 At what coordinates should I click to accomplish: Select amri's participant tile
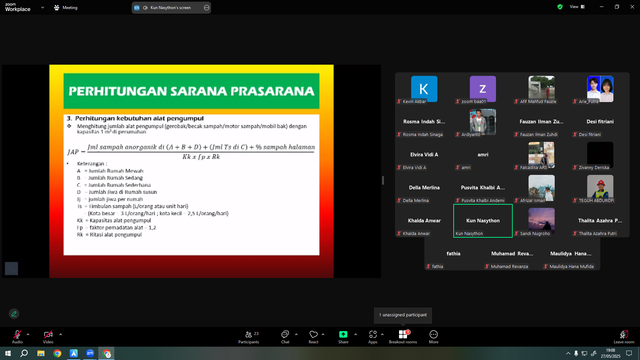click(483, 155)
